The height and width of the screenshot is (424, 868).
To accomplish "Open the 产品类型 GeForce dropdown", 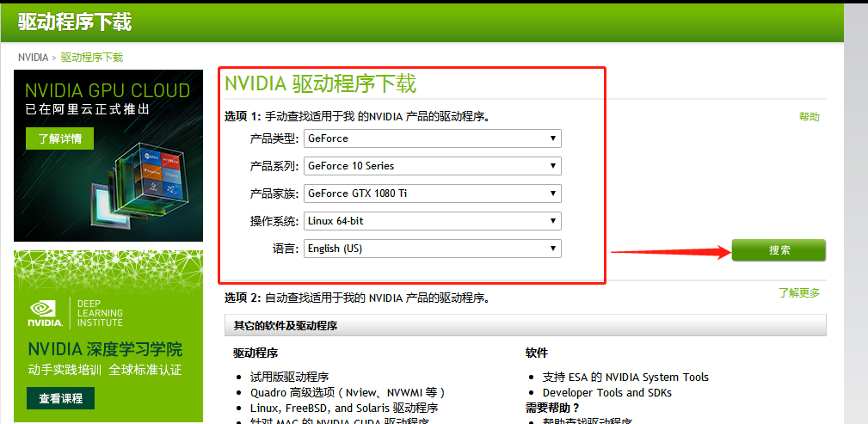I will coord(433,138).
